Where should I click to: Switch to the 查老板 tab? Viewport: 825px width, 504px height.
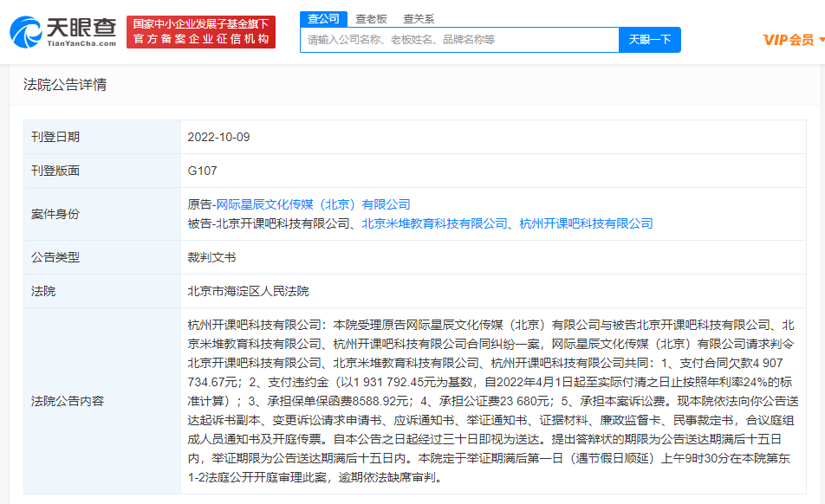pyautogui.click(x=371, y=19)
